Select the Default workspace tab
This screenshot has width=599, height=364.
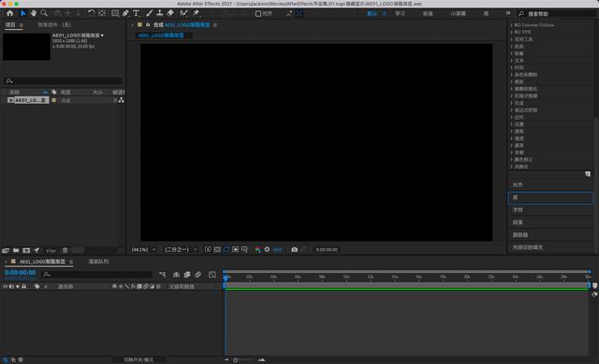[372, 13]
